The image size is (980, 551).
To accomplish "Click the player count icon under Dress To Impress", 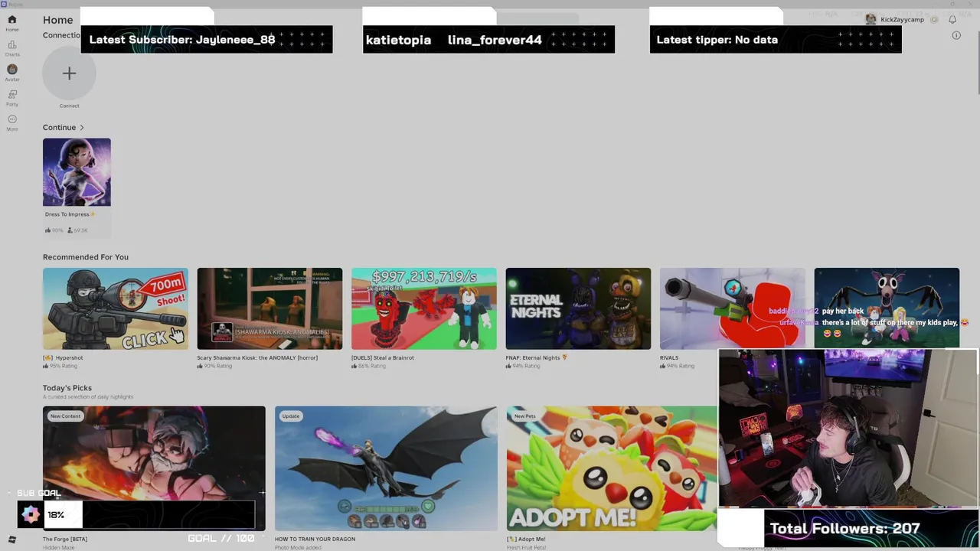I will tap(70, 230).
